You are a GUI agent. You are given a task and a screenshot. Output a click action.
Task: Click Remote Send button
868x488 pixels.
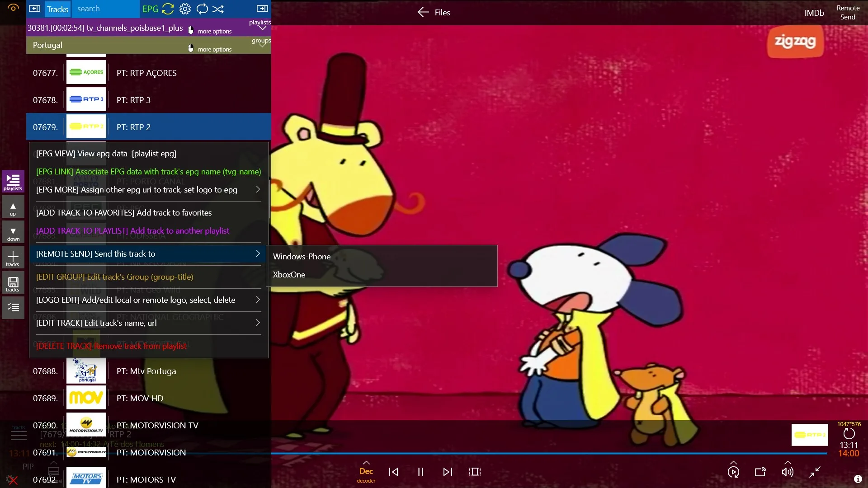tap(848, 13)
